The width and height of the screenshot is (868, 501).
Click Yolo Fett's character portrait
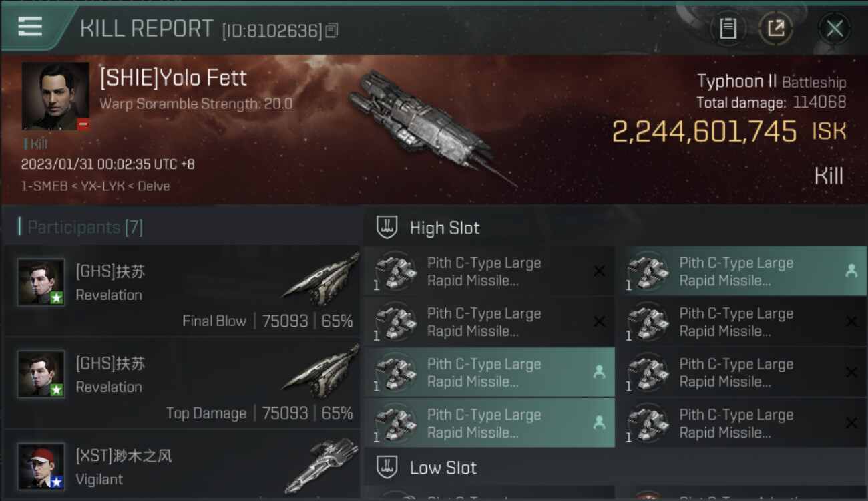55,96
